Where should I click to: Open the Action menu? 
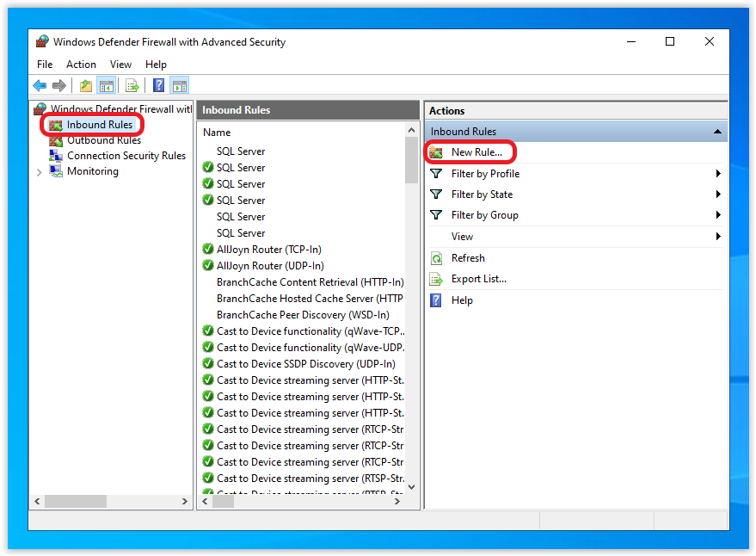[81, 65]
